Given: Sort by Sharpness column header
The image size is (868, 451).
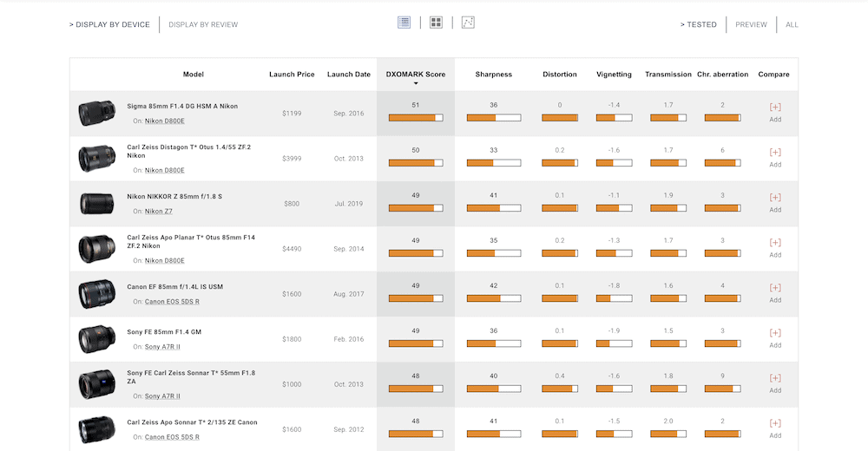Looking at the screenshot, I should [493, 75].
